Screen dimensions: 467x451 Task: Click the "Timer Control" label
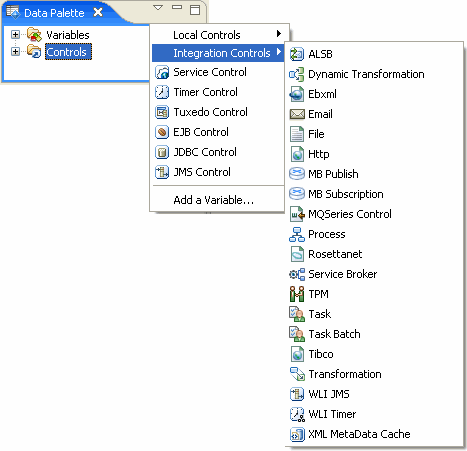point(205,92)
